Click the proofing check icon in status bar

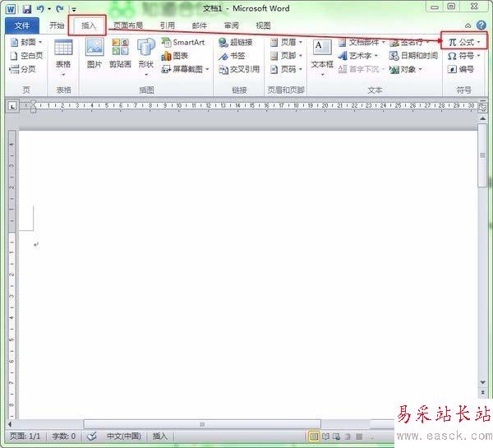[x=92, y=436]
